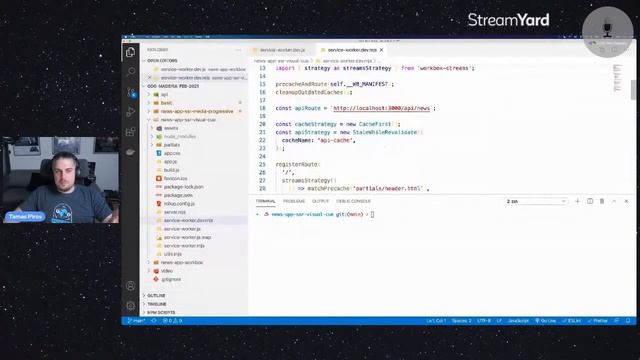
Task: Open the Run and Debug view
Action: coord(131,112)
